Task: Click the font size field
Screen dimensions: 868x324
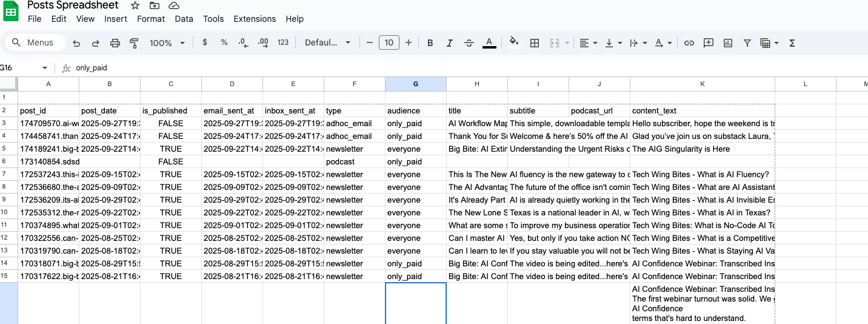Action: point(389,42)
